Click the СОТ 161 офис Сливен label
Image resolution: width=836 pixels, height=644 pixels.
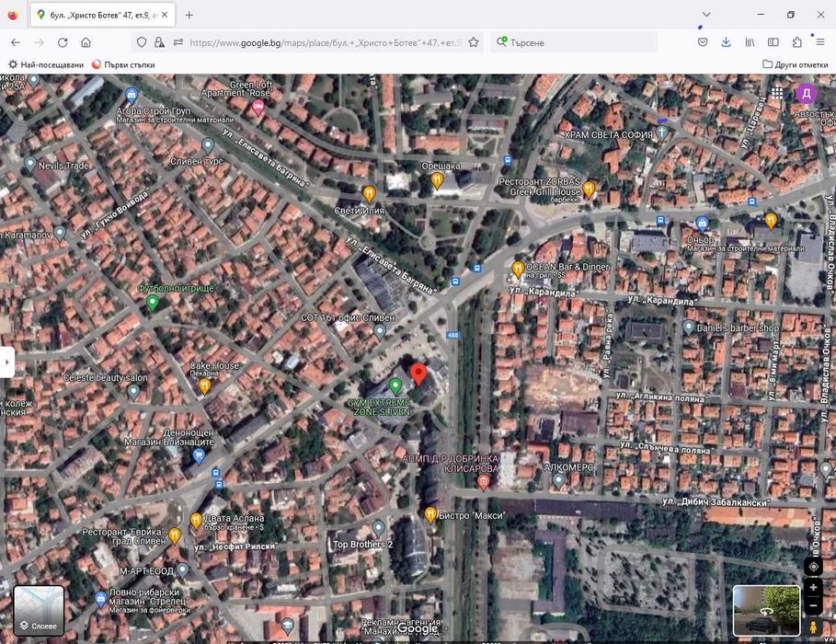pyautogui.click(x=348, y=317)
